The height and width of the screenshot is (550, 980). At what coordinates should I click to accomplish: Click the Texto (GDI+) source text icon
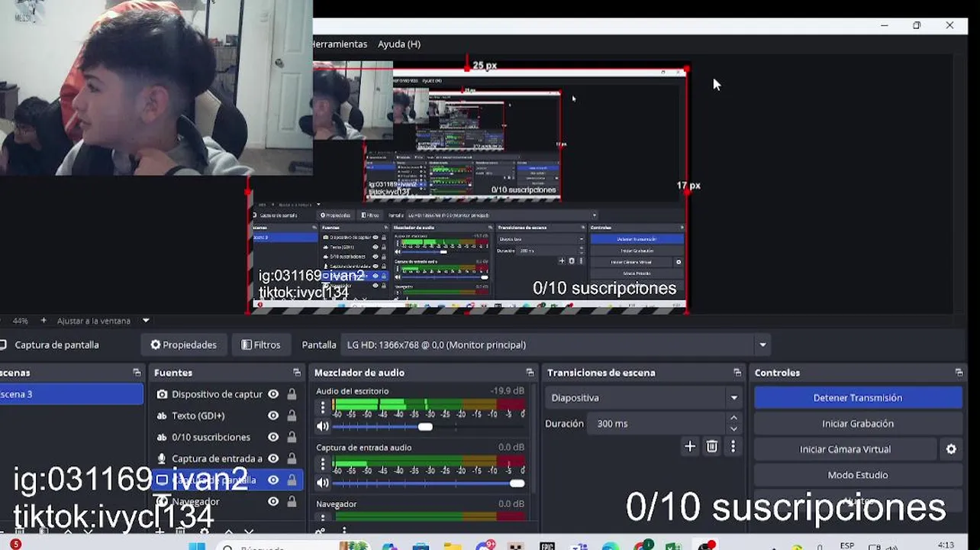tap(162, 416)
